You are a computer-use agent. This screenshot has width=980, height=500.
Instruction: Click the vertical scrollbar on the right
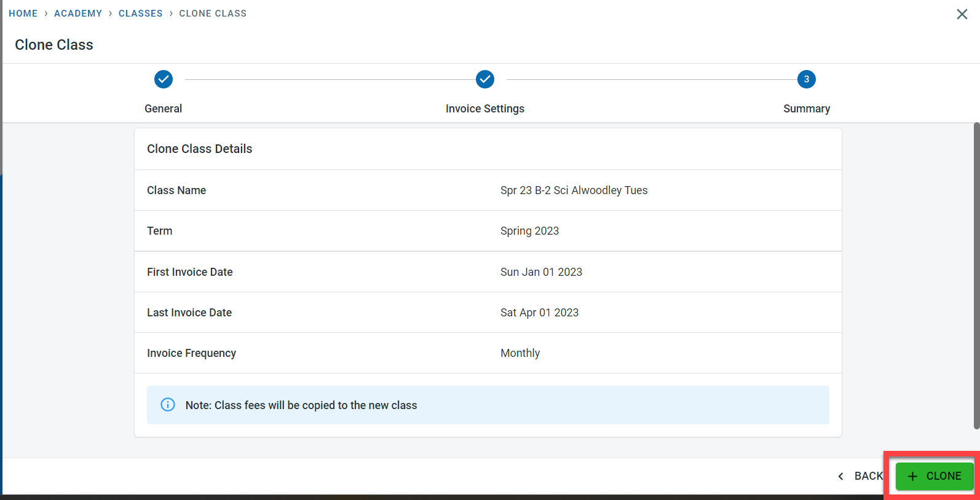tap(976, 276)
